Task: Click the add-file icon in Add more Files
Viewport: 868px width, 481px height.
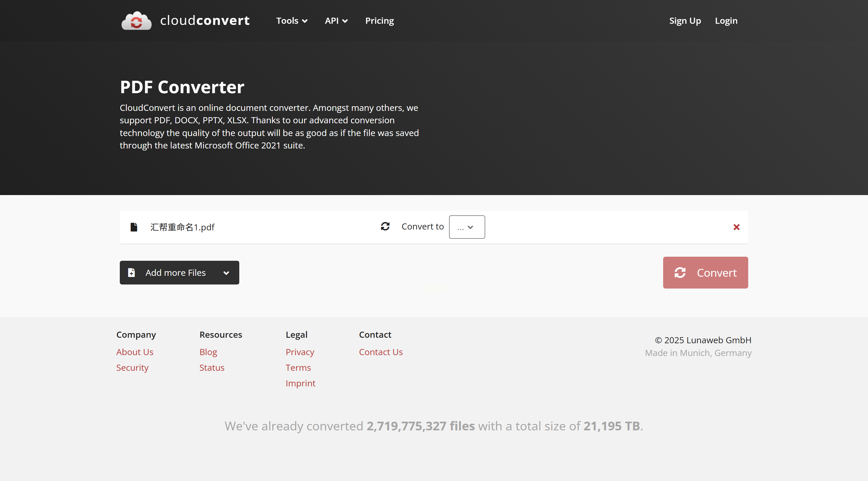Action: coord(131,272)
